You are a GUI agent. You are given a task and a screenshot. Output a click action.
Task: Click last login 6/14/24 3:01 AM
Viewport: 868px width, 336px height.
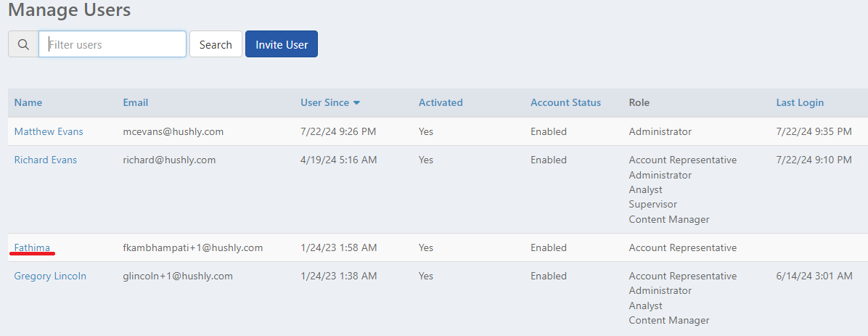[x=814, y=276]
